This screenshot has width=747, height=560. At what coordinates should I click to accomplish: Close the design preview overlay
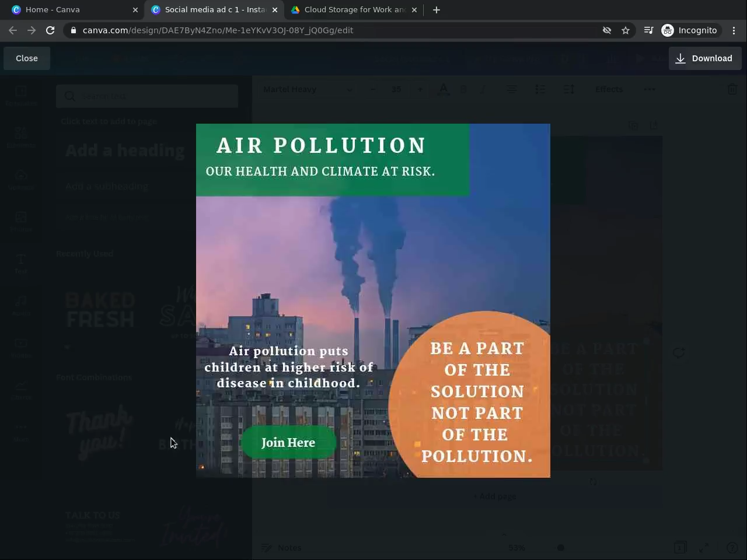[27, 58]
